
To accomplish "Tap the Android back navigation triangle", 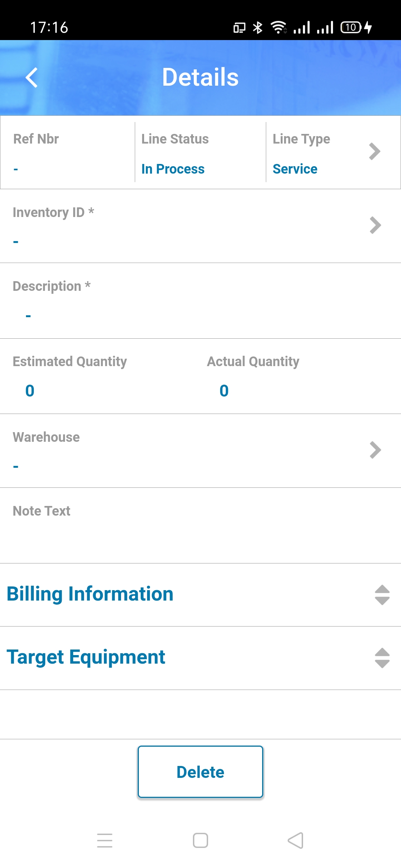I will tap(296, 840).
